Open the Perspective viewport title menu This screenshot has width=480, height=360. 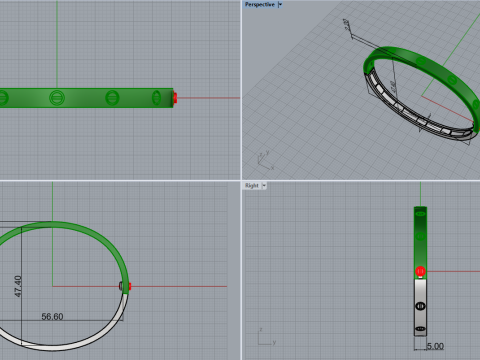[260, 5]
